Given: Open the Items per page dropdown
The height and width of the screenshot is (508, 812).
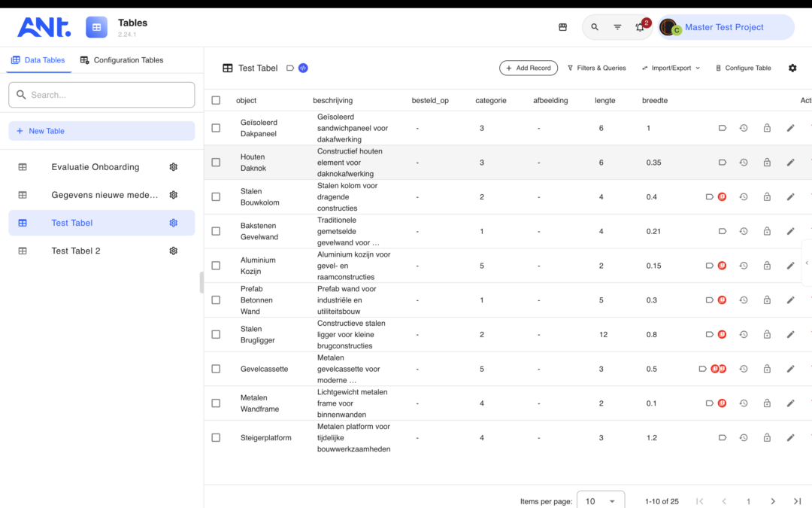Looking at the screenshot, I should (x=601, y=500).
